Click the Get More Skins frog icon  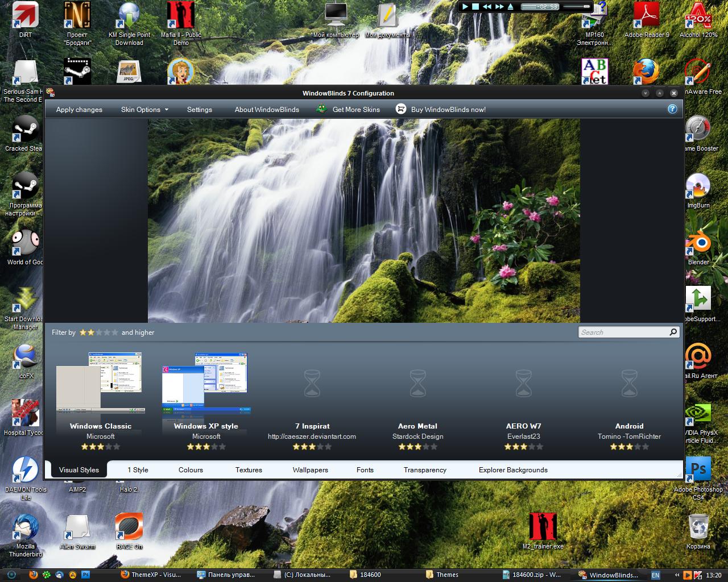click(x=321, y=109)
